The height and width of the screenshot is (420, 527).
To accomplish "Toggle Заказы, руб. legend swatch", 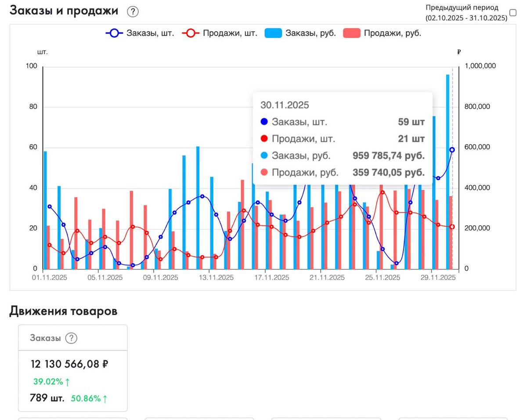I will (x=274, y=33).
